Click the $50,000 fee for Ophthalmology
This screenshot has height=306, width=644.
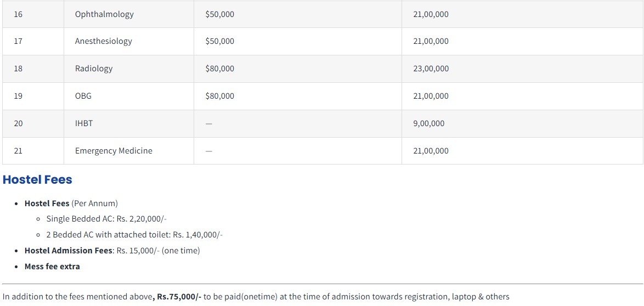[x=219, y=14]
